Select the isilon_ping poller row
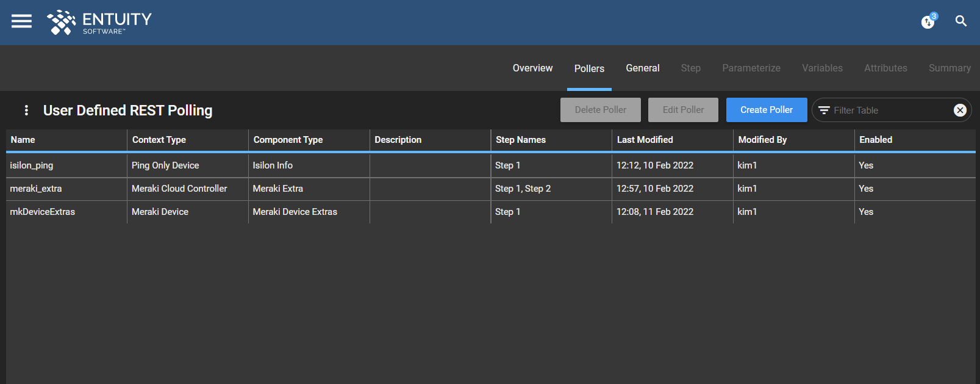The height and width of the screenshot is (384, 980). pos(491,165)
